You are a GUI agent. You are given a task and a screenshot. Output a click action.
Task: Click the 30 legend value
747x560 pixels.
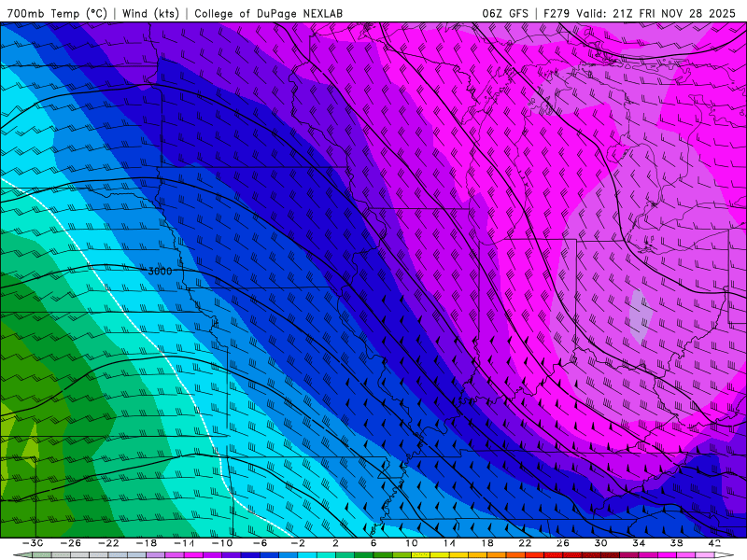[600, 543]
